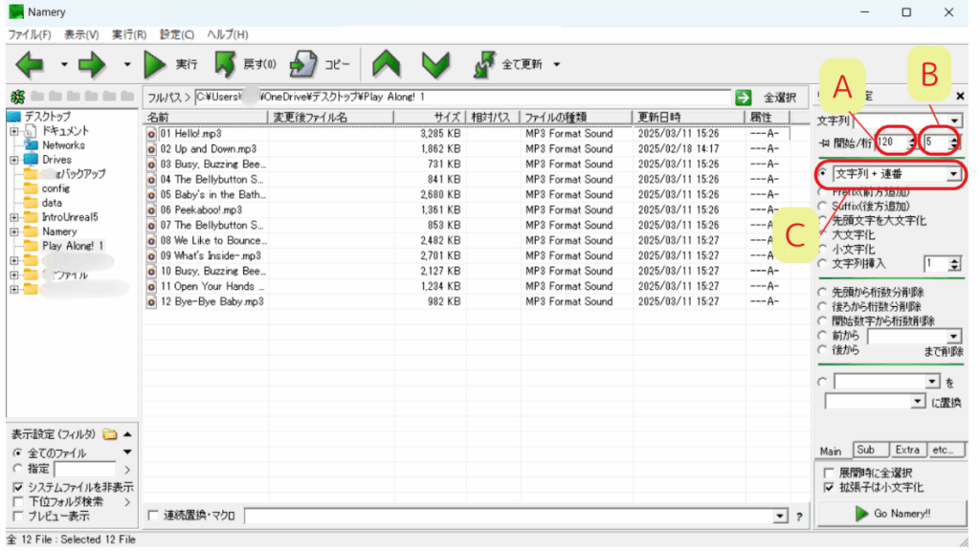Image resolution: width=980 pixels, height=551 pixels.
Task: Enable the 連続置換・マクロ checkbox
Action: click(154, 517)
